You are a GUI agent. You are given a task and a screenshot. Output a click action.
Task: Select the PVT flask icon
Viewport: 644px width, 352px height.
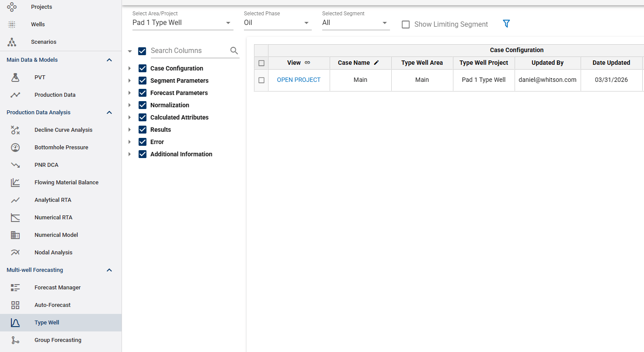click(15, 77)
